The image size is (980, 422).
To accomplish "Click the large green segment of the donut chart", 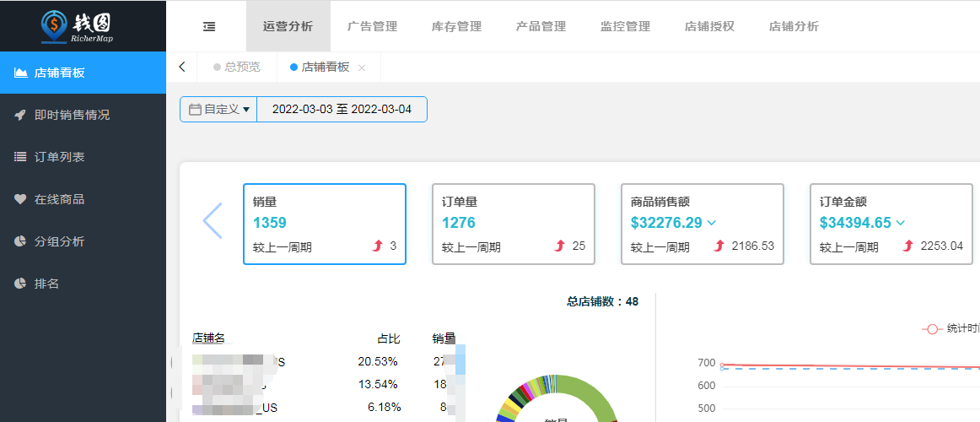I will [590, 394].
